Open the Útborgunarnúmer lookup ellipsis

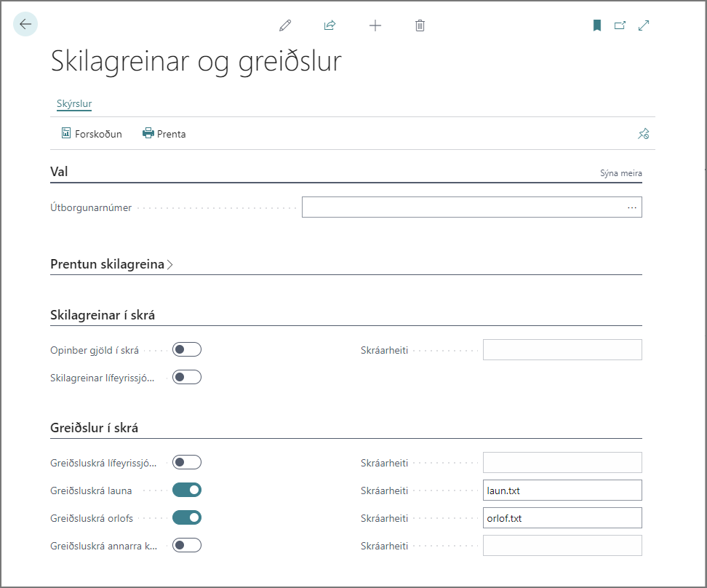631,208
